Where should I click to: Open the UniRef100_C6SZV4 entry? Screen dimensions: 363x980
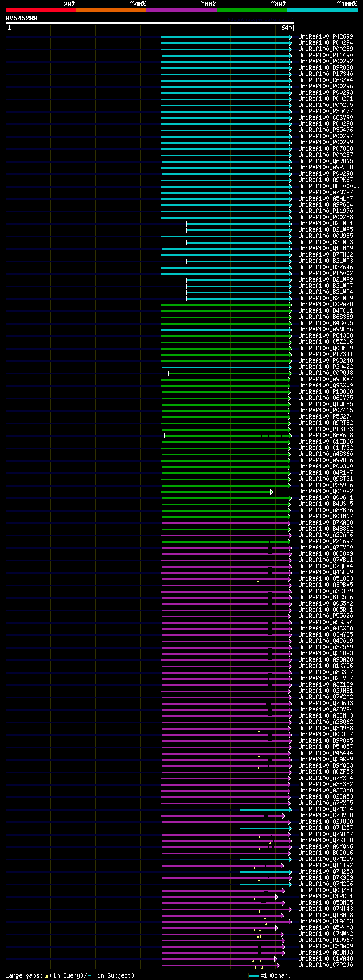pos(326,80)
